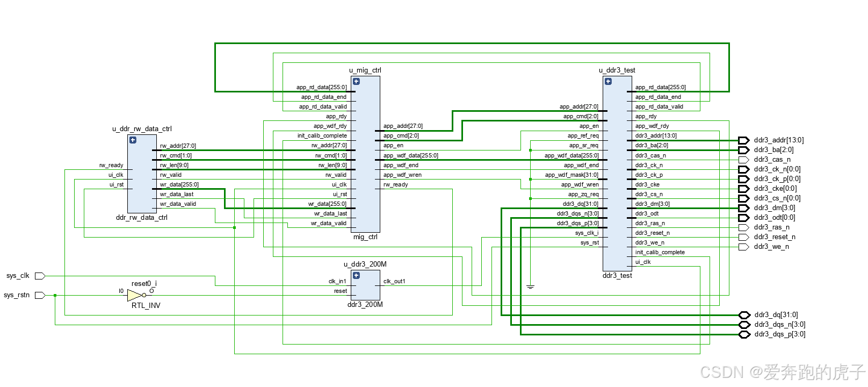Click the wr_data_valid input pin on mig_ctrl
The width and height of the screenshot is (868, 387).
pyautogui.click(x=329, y=224)
